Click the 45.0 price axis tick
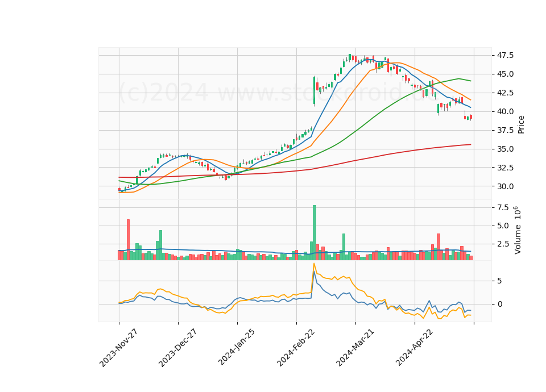546x392 pixels. 505,74
